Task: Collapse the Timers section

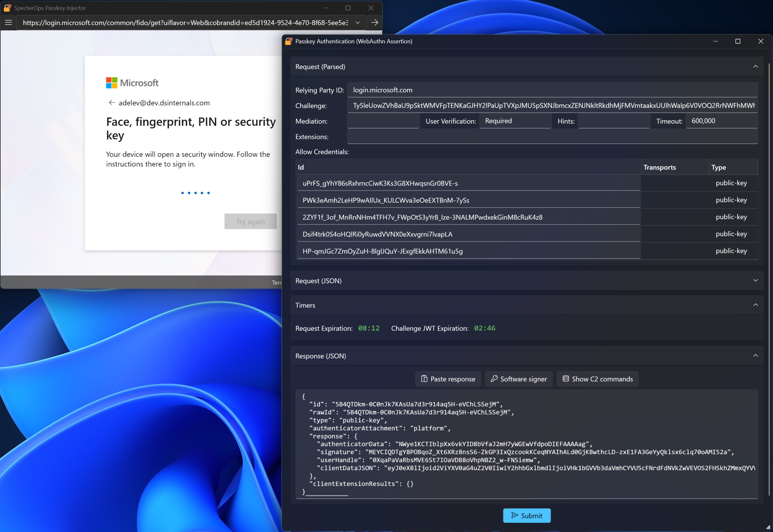Action: 755,305
